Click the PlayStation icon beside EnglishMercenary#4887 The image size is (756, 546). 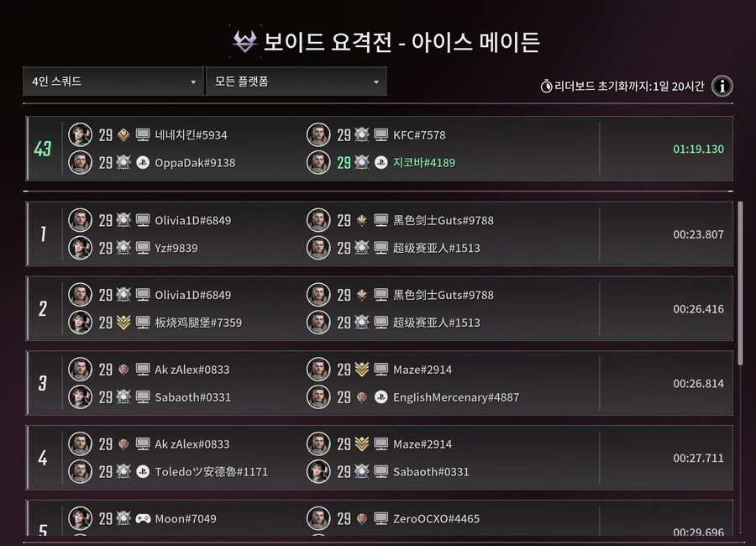381,396
